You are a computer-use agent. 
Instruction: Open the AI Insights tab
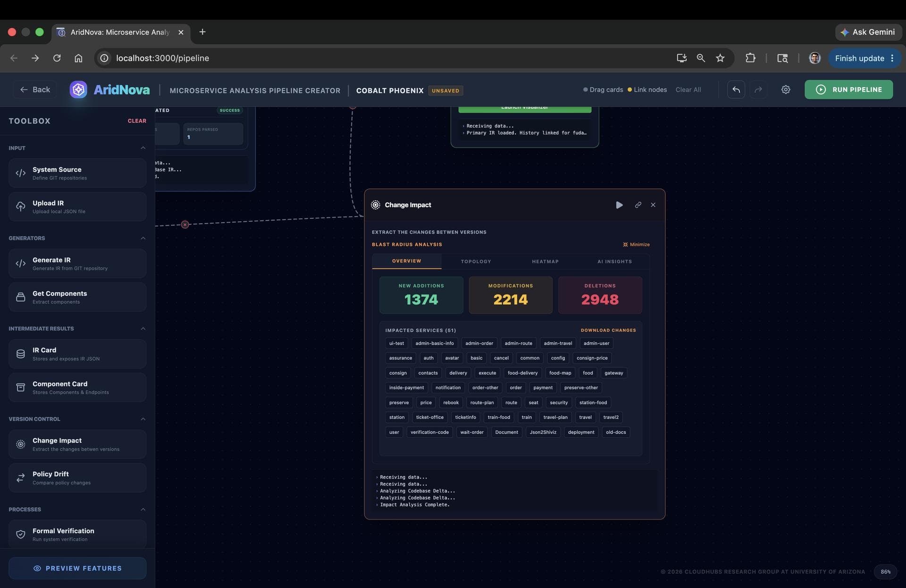click(614, 261)
